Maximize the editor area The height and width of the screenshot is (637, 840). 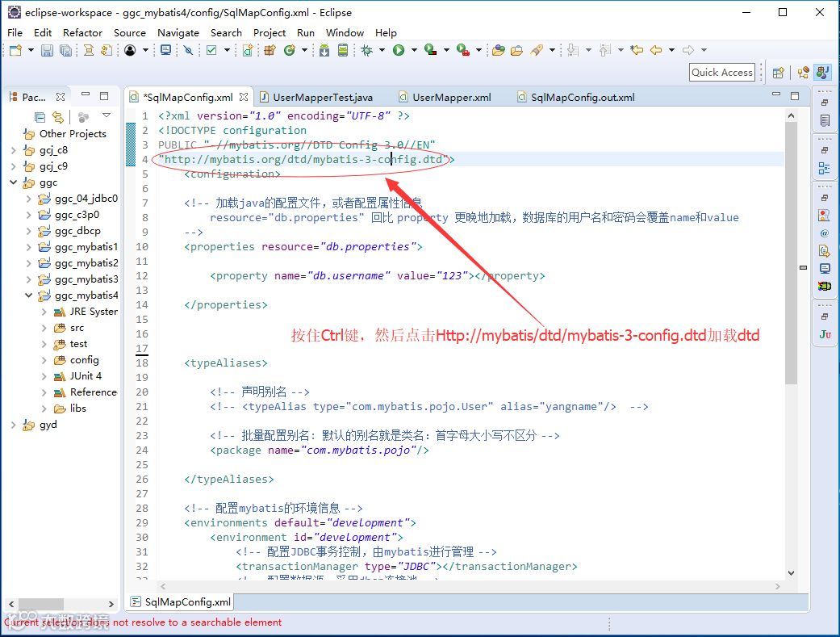click(795, 96)
